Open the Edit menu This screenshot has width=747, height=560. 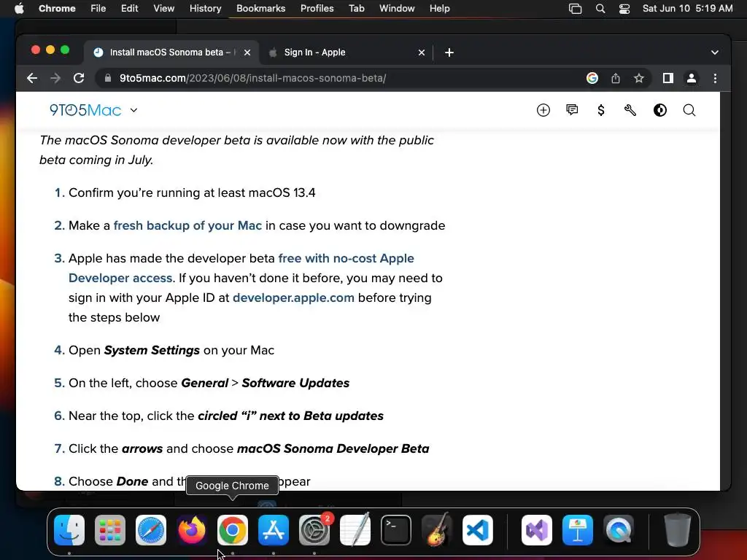point(130,9)
